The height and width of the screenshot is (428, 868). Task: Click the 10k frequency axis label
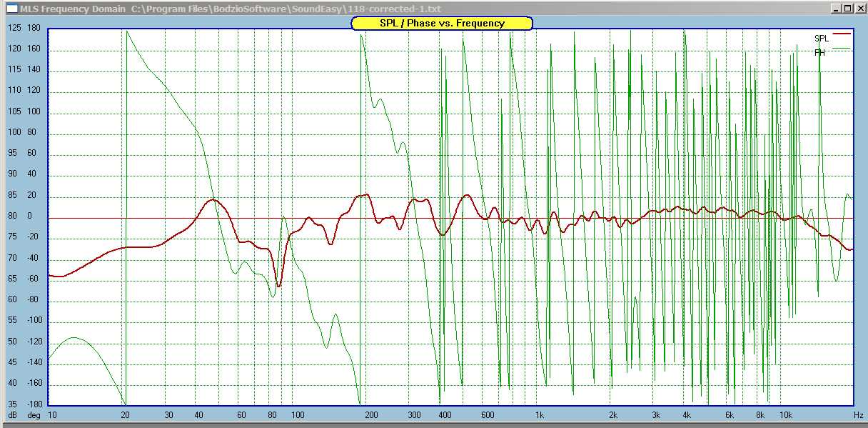tap(785, 414)
